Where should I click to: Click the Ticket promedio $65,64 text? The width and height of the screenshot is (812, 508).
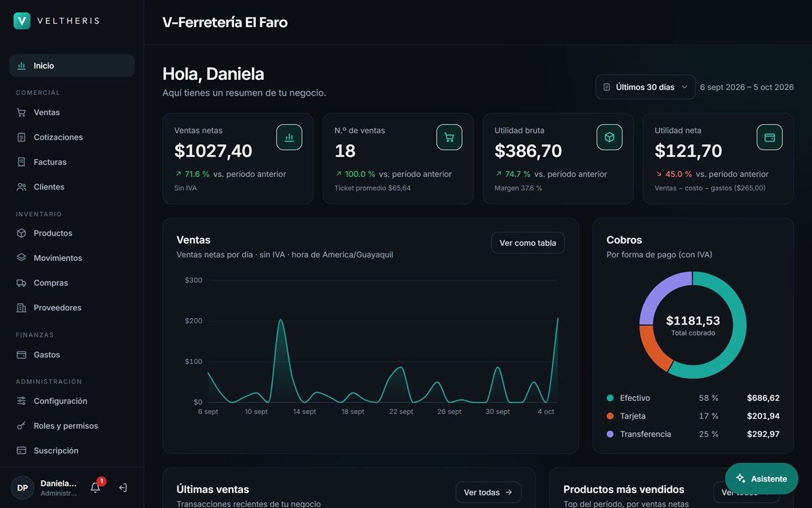(x=372, y=188)
